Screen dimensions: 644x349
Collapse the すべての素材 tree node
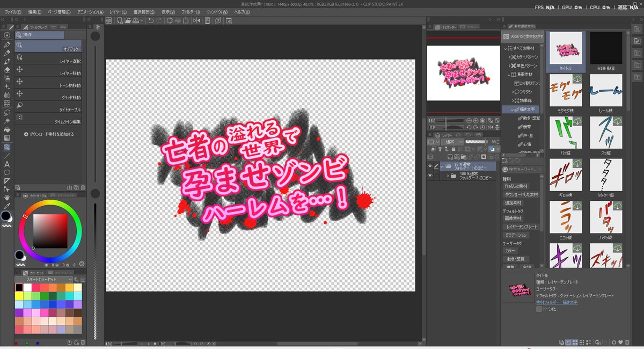(506, 48)
